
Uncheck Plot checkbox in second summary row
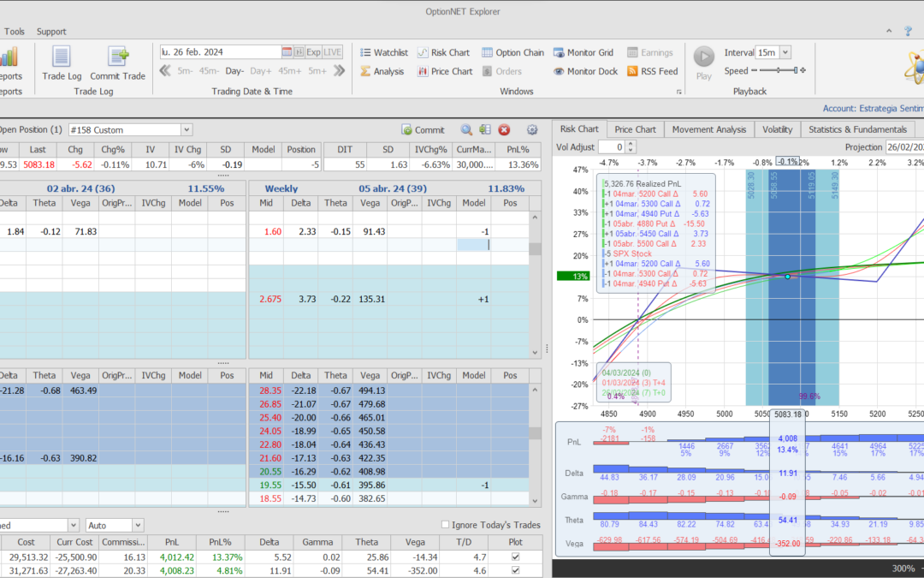tap(513, 570)
